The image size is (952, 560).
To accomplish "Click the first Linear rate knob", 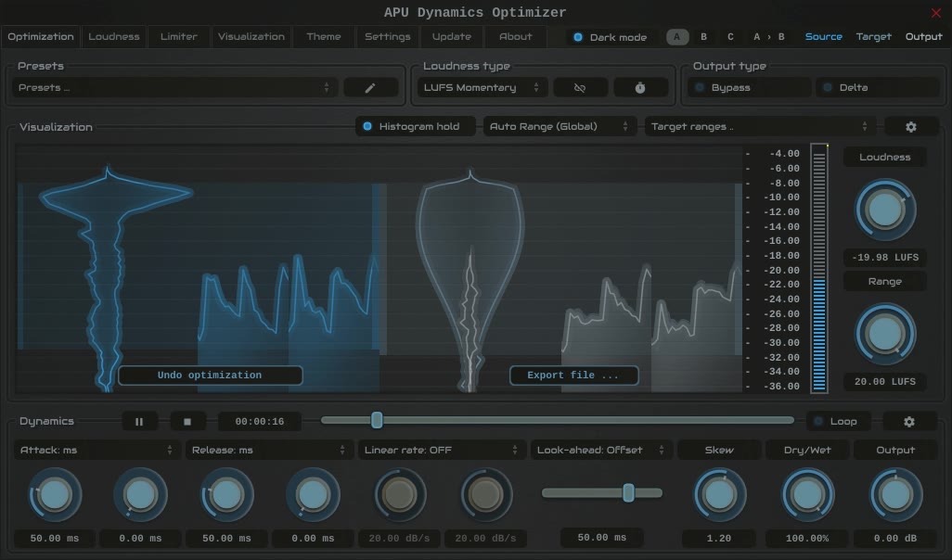I will click(x=399, y=495).
